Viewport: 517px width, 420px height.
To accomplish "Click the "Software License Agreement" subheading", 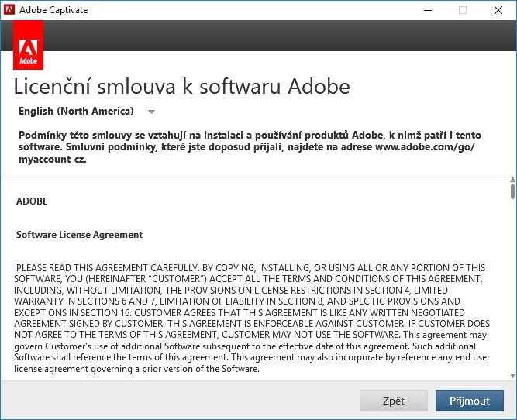I will (x=79, y=235).
